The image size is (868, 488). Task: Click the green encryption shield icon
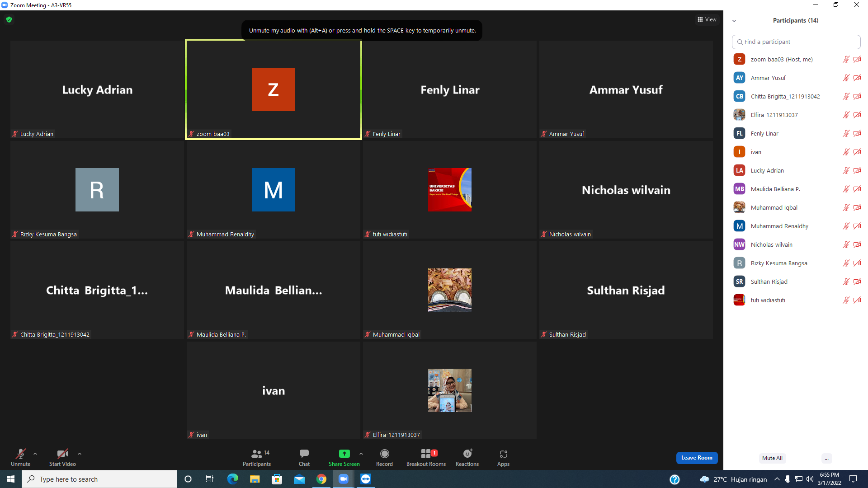coord(9,19)
